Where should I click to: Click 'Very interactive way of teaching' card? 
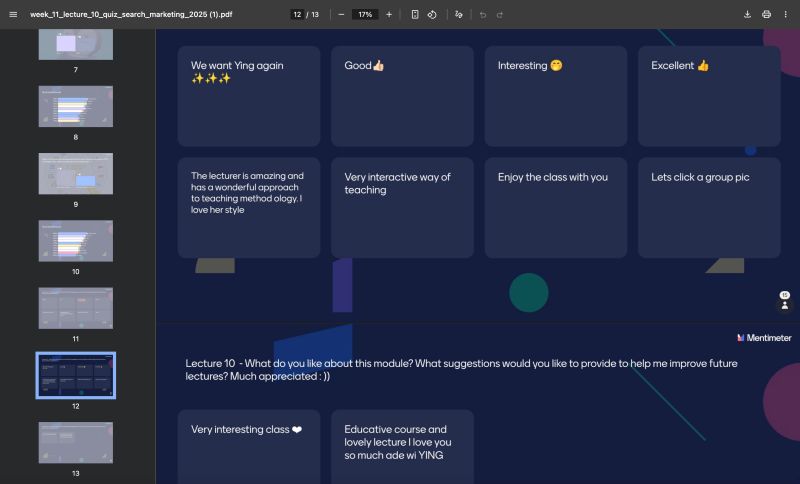(403, 208)
